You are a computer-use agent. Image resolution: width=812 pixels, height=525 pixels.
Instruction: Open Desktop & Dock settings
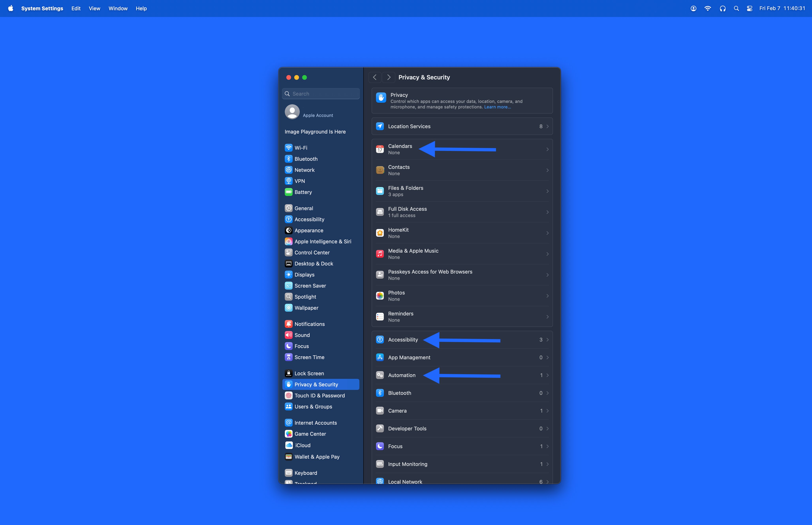[321, 263]
